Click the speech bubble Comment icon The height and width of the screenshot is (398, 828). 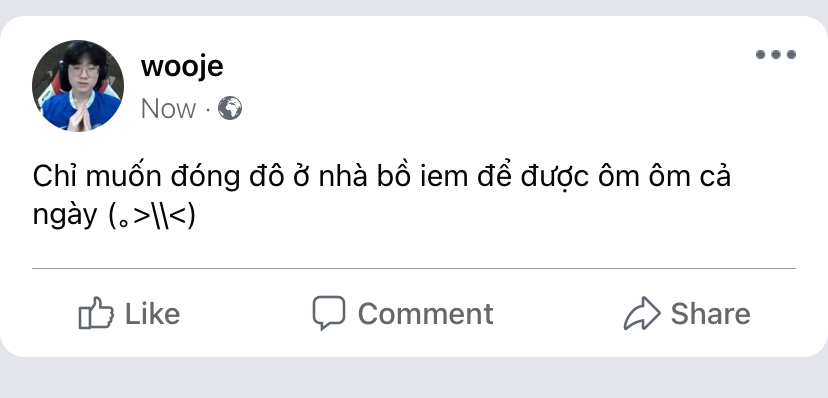[329, 312]
